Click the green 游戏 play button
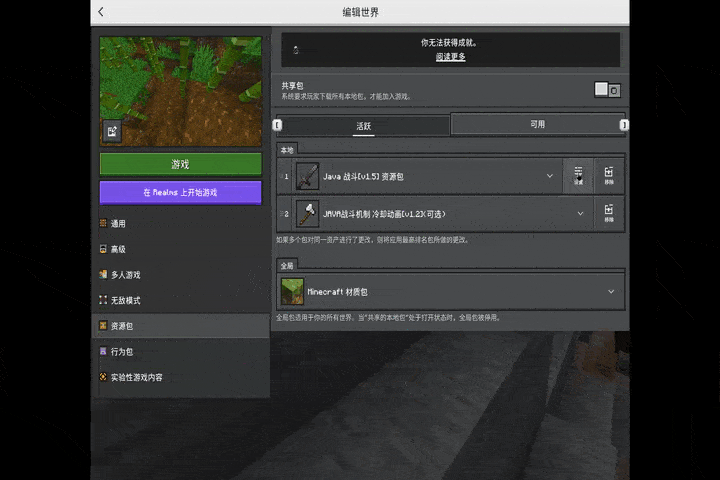Viewport: 720px width, 480px height. (x=180, y=164)
